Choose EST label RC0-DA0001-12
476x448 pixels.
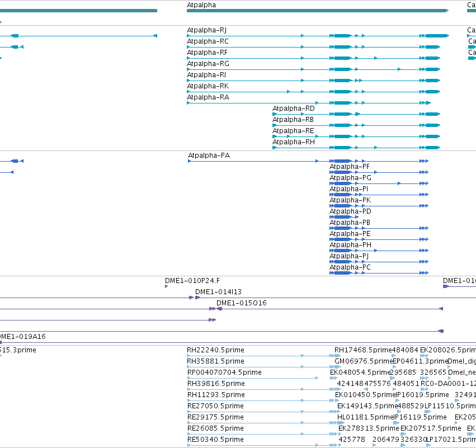448,384
